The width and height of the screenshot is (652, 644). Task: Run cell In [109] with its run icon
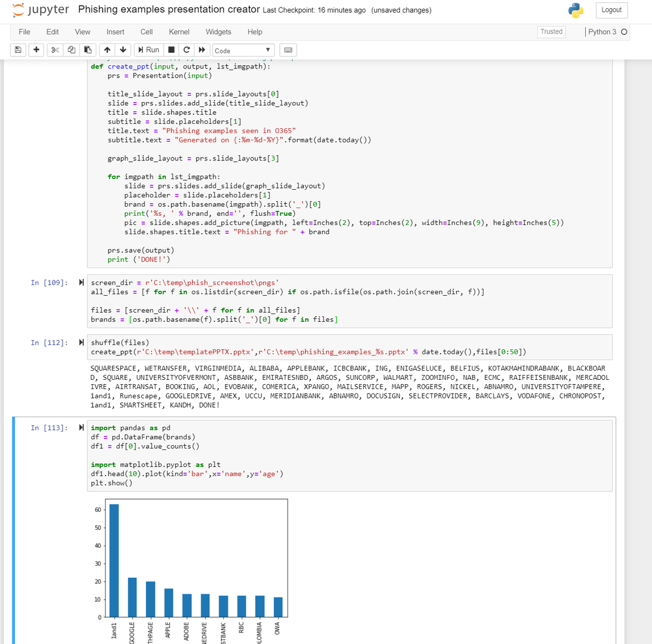pyautogui.click(x=81, y=283)
